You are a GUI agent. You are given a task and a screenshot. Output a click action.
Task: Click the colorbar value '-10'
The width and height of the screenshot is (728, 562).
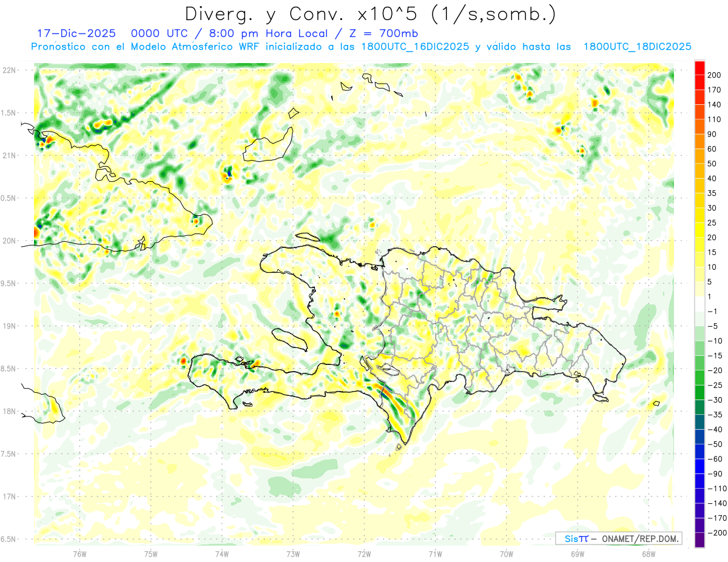pos(716,341)
